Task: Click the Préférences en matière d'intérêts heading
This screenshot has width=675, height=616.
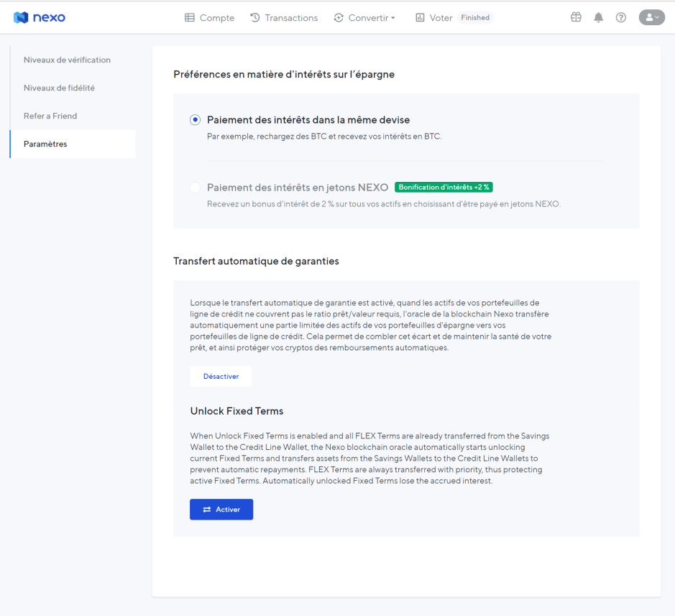Action: 284,75
